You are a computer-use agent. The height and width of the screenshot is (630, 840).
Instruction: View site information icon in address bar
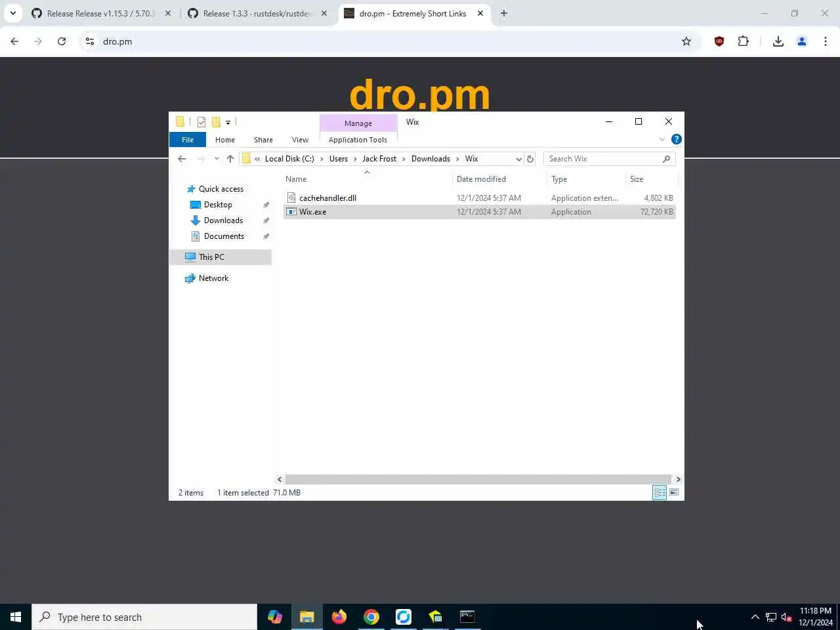[x=90, y=41]
